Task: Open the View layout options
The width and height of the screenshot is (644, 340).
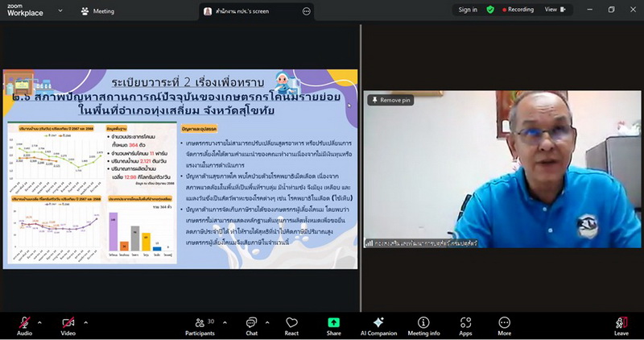Action: click(x=554, y=10)
